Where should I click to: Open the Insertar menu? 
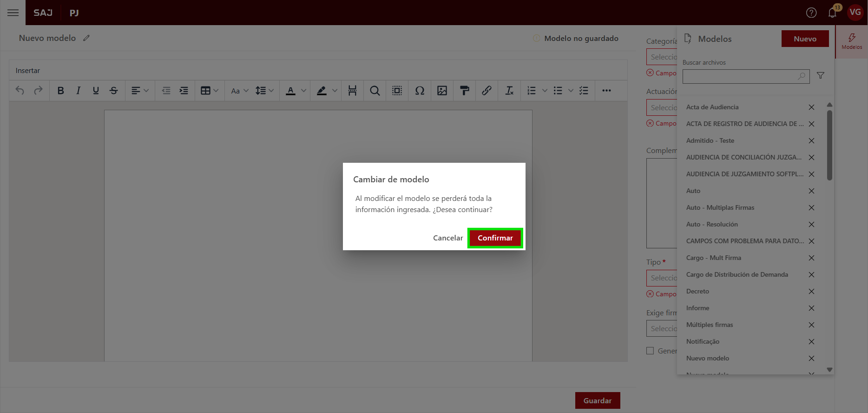pyautogui.click(x=28, y=71)
